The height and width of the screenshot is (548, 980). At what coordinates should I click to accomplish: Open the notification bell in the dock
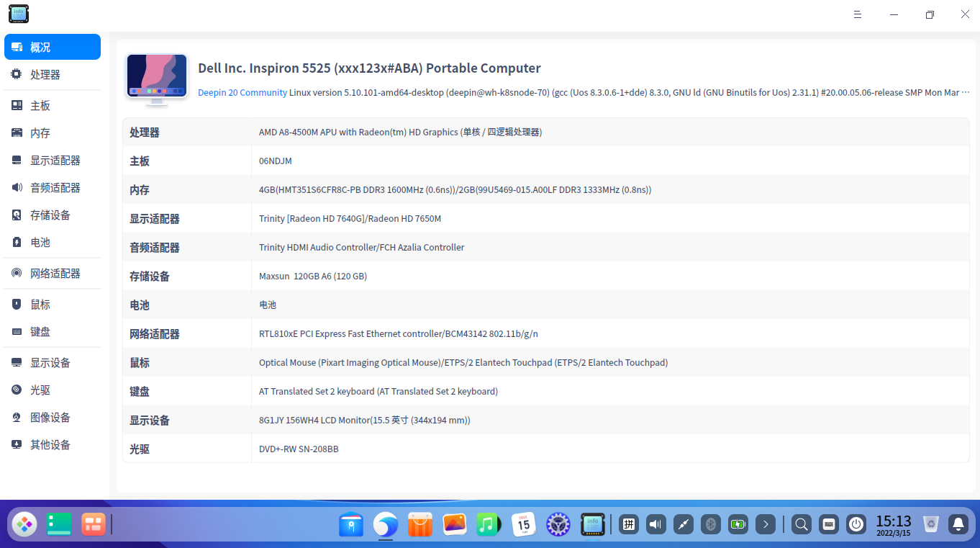tap(958, 524)
